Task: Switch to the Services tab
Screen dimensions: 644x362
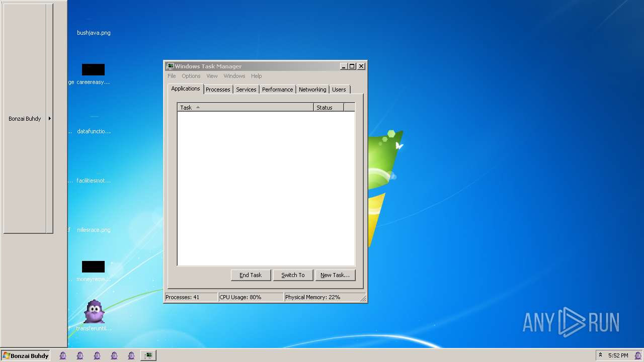Action: tap(246, 89)
